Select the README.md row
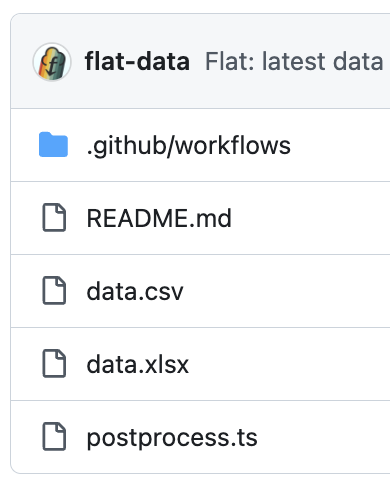 click(x=200, y=218)
